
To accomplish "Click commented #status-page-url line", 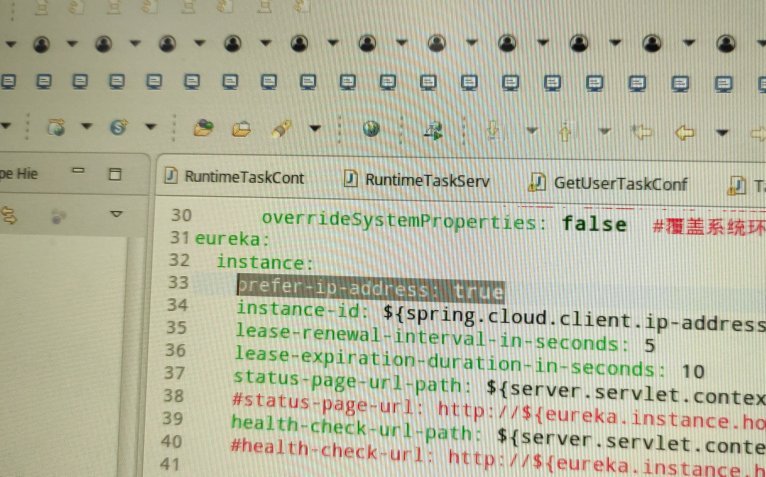I will tap(499, 411).
